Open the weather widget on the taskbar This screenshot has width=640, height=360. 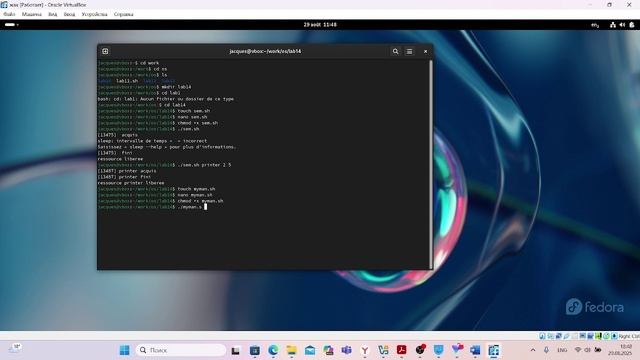[15, 348]
